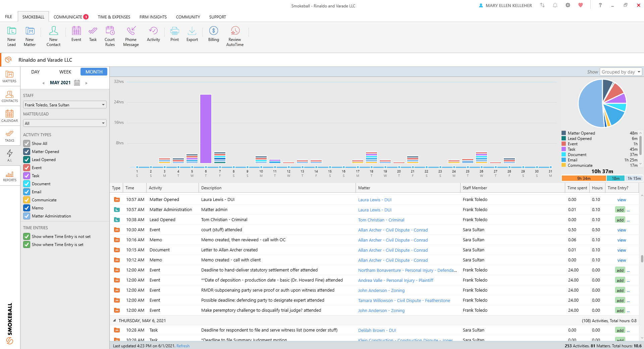This screenshot has height=349, width=644.
Task: Expand the Grouped by day dropdown
Action: [621, 72]
